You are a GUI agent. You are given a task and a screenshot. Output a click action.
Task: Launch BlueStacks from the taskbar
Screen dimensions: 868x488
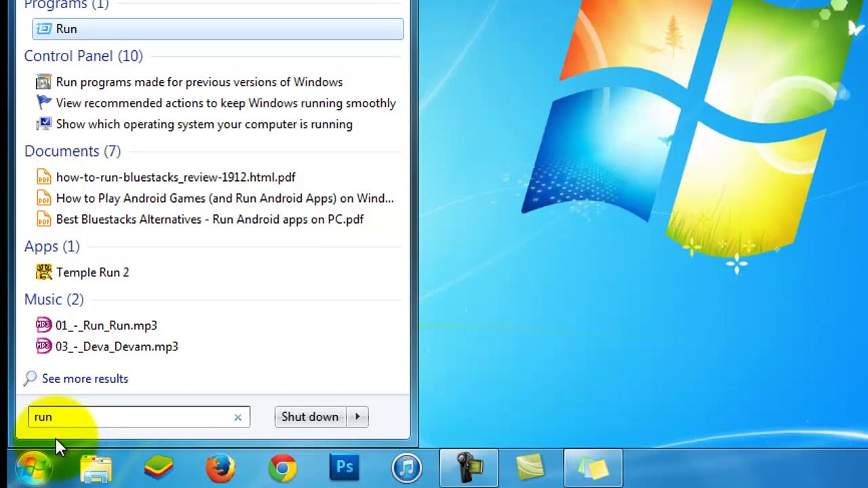point(159,468)
